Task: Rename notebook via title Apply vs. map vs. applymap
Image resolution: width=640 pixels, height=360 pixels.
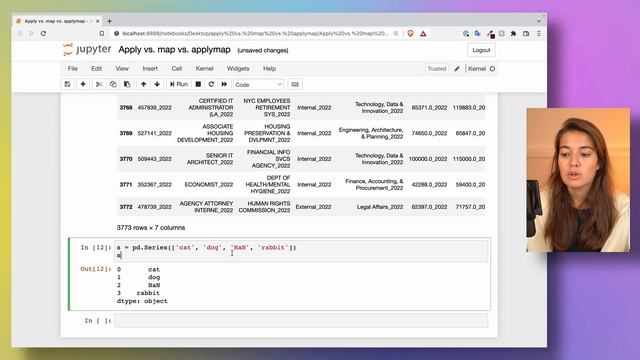Action: tap(174, 50)
